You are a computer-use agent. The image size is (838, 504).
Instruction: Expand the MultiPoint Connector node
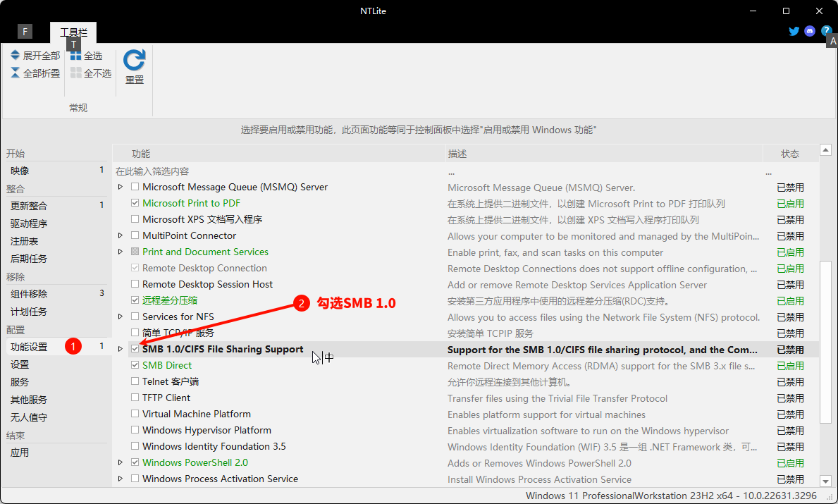pyautogui.click(x=121, y=235)
